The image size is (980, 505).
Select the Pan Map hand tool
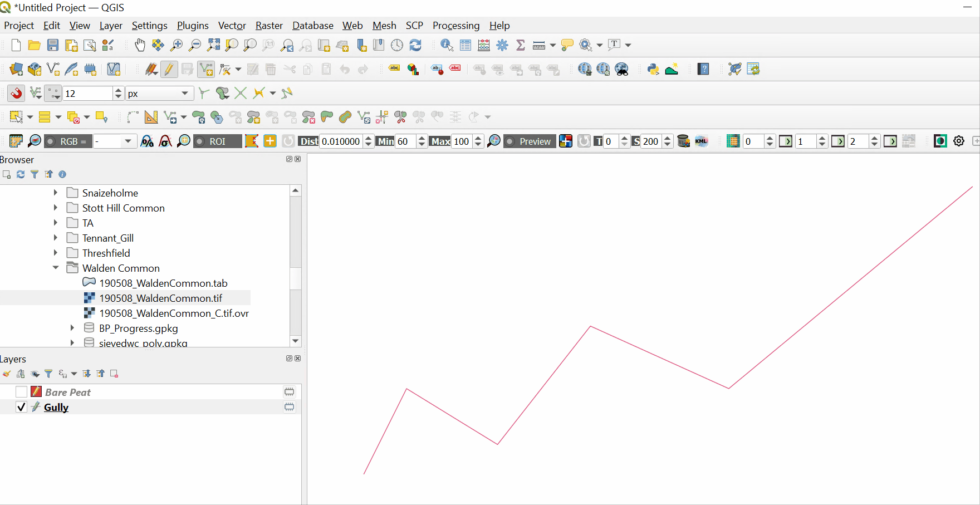(x=140, y=45)
